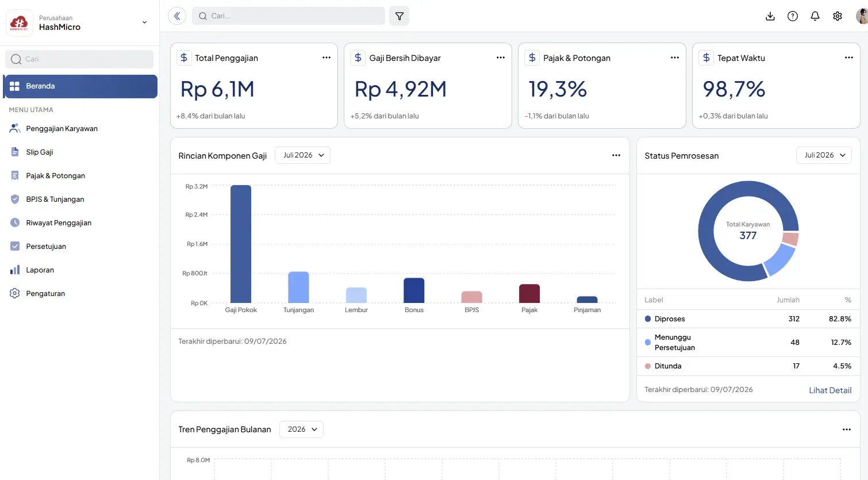Click the Slip Gaji document icon
This screenshot has width=868, height=480.
(15, 152)
